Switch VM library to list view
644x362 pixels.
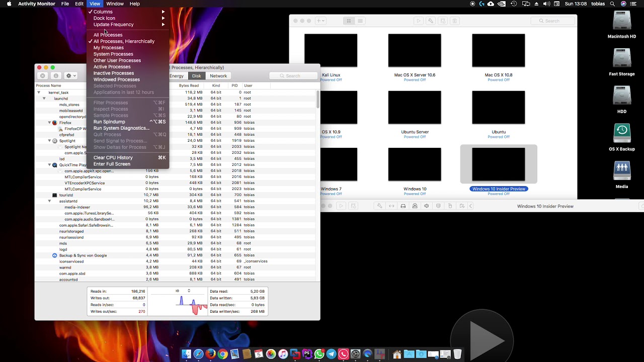[x=360, y=21]
